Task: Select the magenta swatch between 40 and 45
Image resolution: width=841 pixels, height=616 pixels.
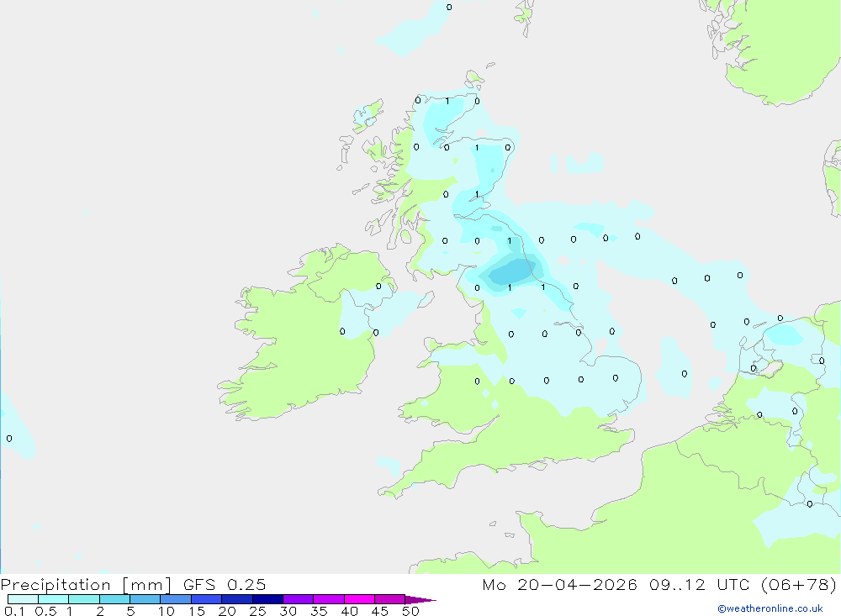Action: point(359,599)
